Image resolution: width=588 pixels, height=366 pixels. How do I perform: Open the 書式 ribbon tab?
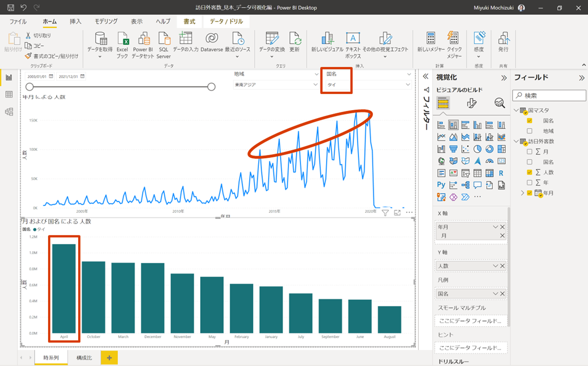(189, 21)
